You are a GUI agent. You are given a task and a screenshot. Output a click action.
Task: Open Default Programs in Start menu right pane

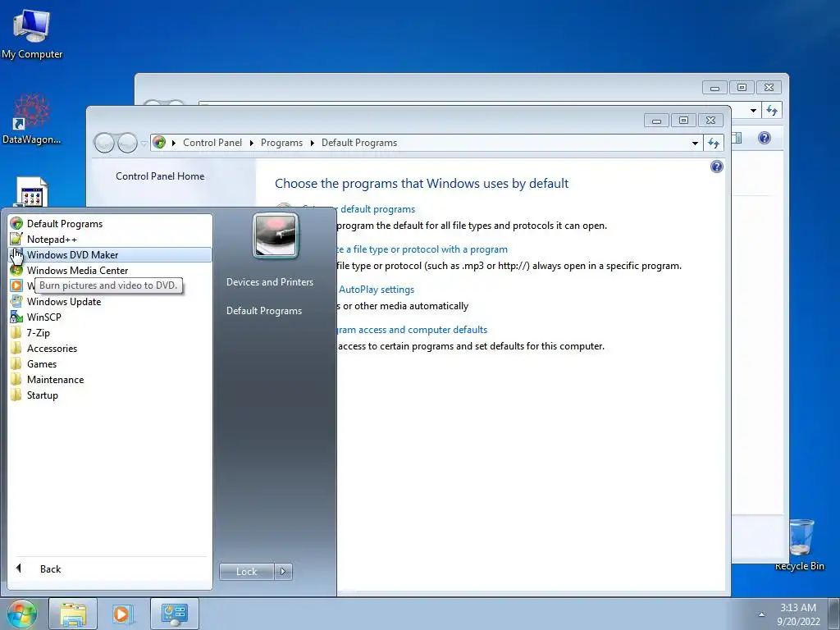click(263, 311)
